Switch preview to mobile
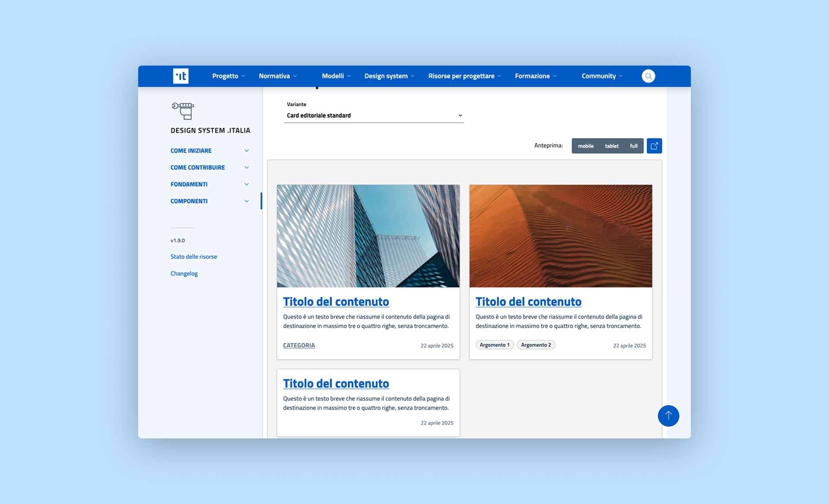The height and width of the screenshot is (504, 829). (585, 146)
